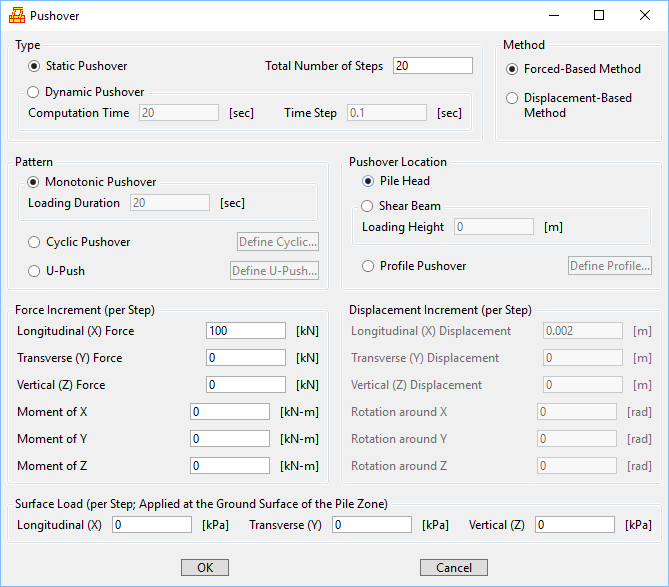The height and width of the screenshot is (587, 669).
Task: Select Pile Head location option
Action: pos(368,181)
